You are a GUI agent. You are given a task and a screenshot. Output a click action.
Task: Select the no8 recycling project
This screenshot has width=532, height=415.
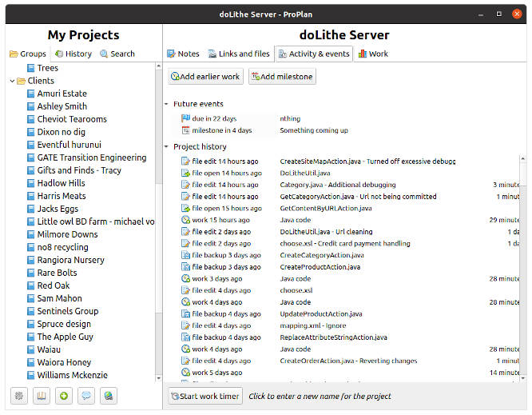pyautogui.click(x=63, y=247)
